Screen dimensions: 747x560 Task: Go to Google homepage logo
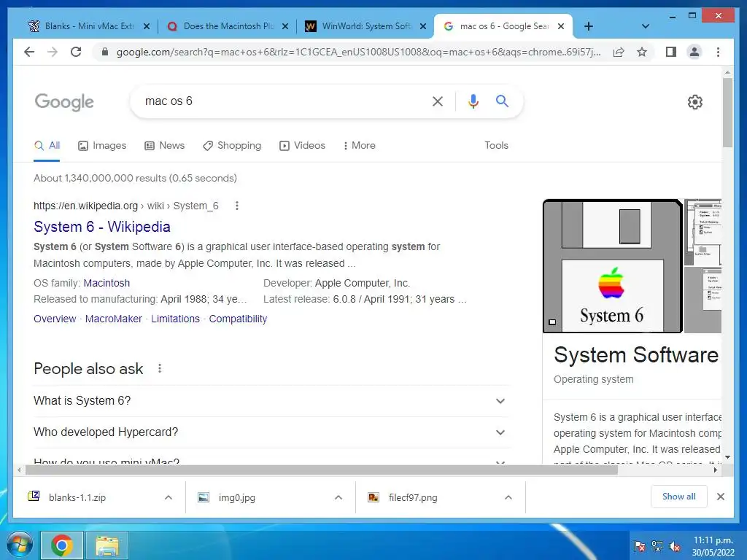tap(64, 102)
